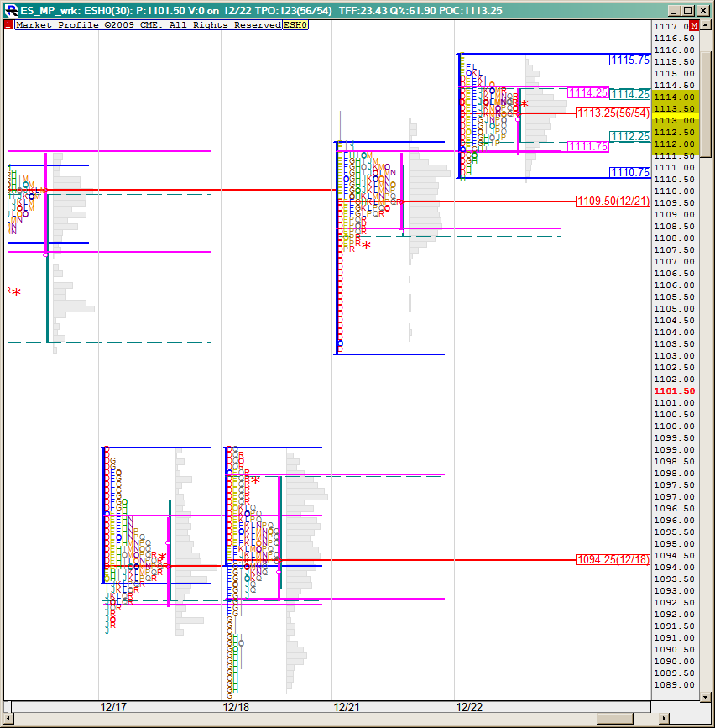Viewport: 715px width, 728px height.
Task: Click the red asterisk on the 12/21 profile
Action: 366,245
